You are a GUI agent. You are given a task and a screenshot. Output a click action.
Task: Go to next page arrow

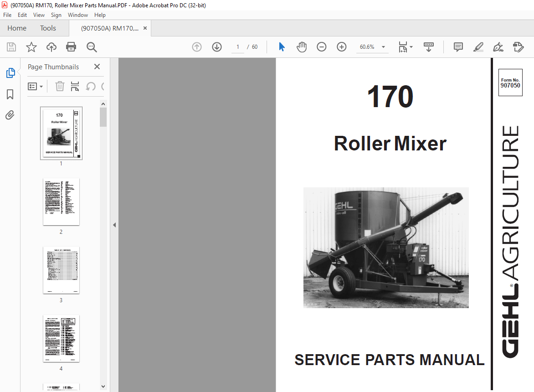217,47
